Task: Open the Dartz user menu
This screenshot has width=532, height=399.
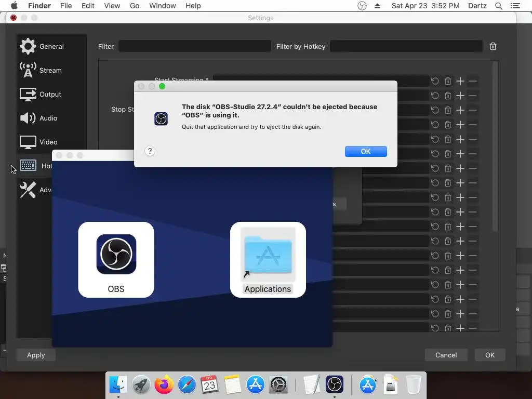Action: pyautogui.click(x=477, y=6)
